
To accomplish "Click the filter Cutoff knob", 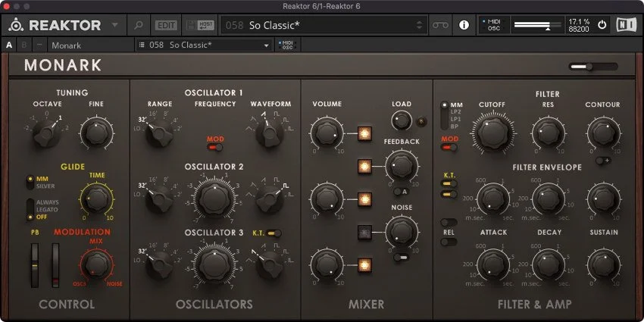I will coord(493,133).
